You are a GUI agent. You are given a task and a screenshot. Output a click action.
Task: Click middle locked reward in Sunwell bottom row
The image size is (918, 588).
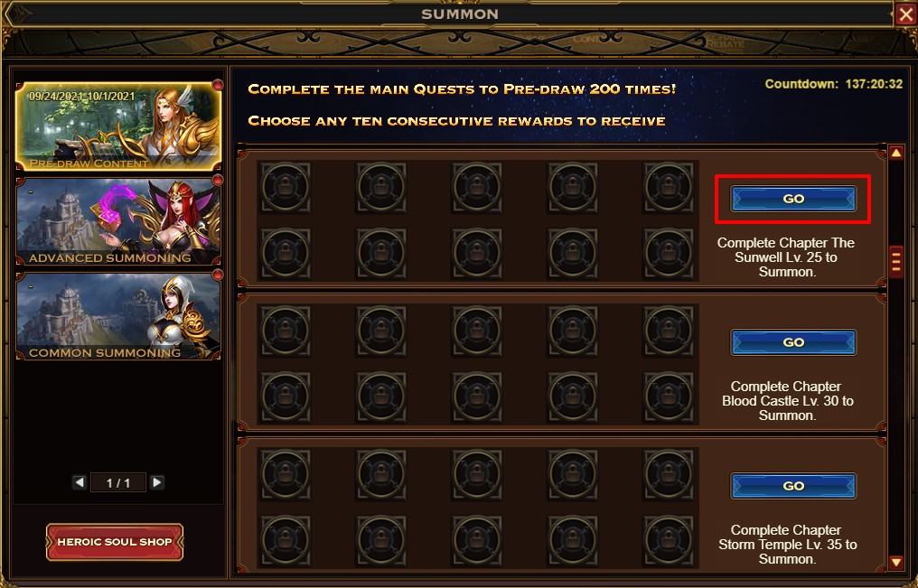pyautogui.click(x=476, y=253)
